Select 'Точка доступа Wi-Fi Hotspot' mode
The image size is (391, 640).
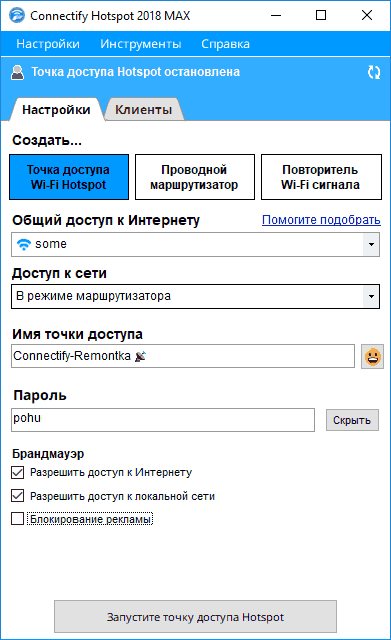click(69, 177)
